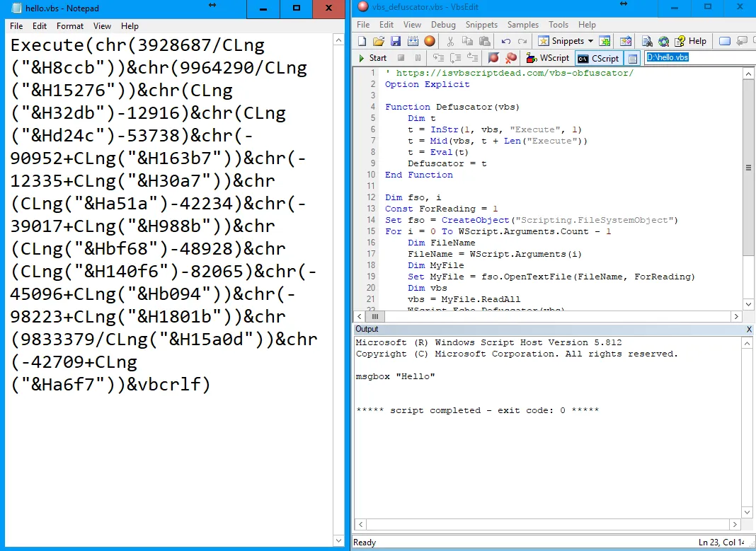Open the Samples menu in VbsEdit
Screen dimensions: 756x551
[522, 25]
